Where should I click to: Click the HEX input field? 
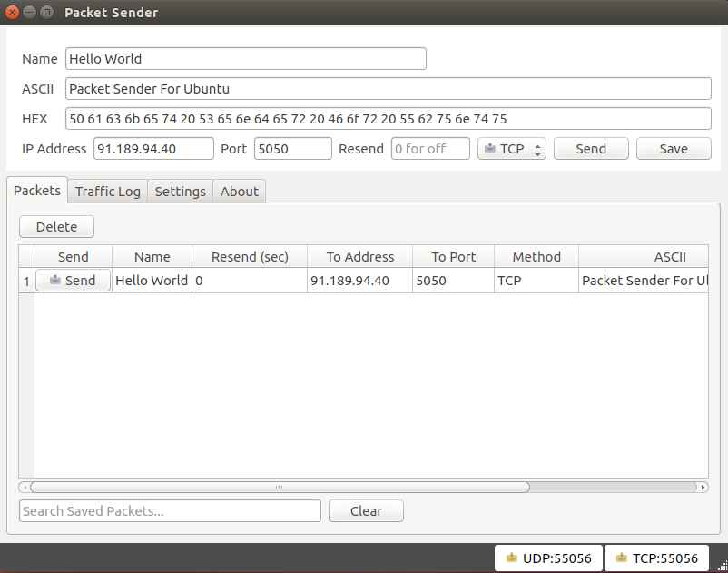(x=389, y=119)
